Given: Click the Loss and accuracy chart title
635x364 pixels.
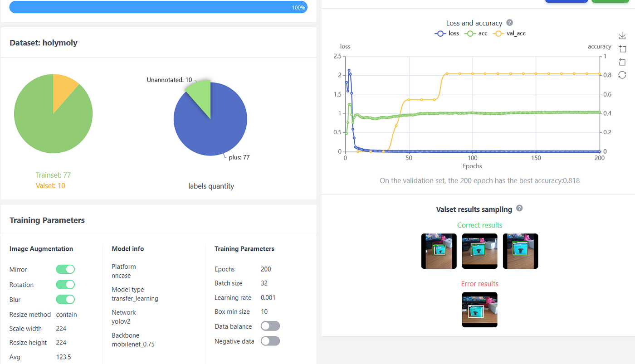Looking at the screenshot, I should pos(474,23).
